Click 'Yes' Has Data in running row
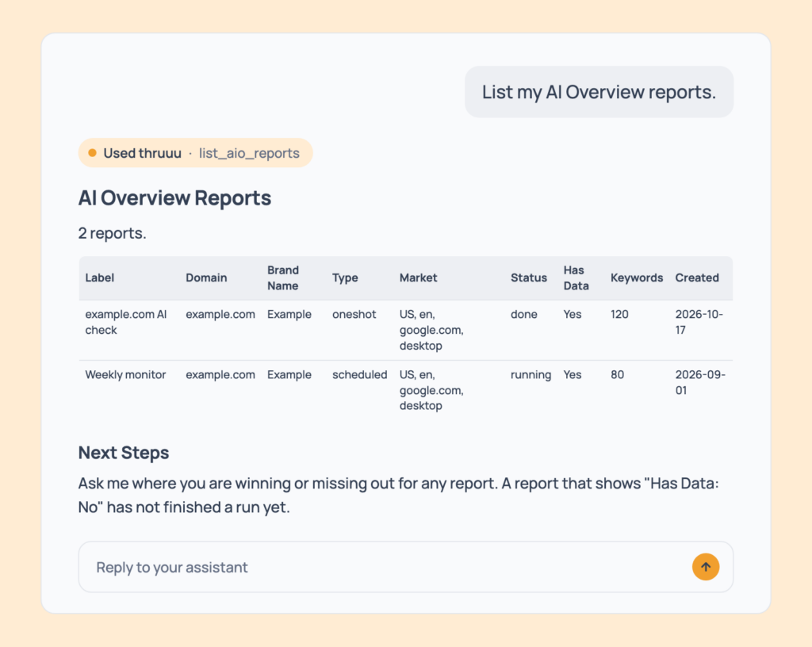The image size is (812, 647). click(573, 374)
